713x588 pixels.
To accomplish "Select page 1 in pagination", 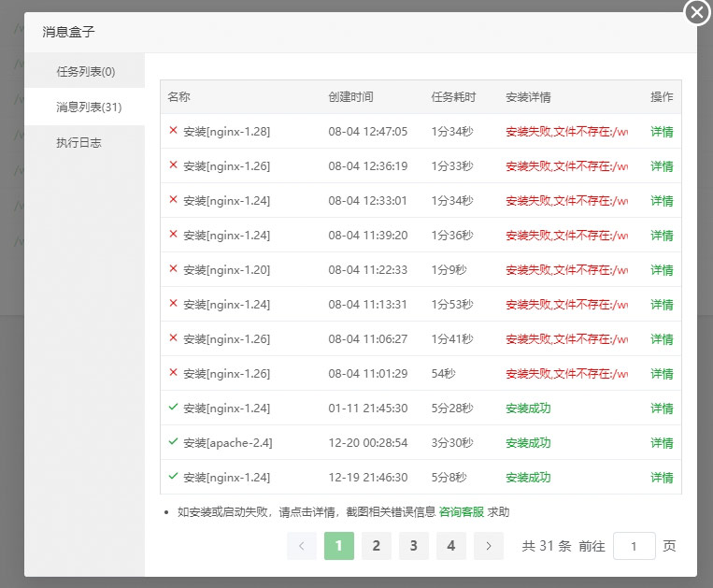I will pyautogui.click(x=339, y=546).
